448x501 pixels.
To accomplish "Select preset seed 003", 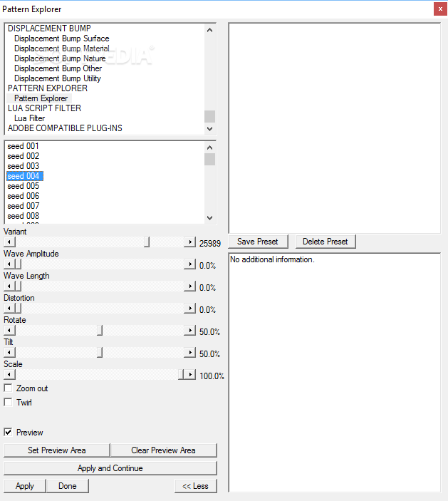I will (x=23, y=166).
